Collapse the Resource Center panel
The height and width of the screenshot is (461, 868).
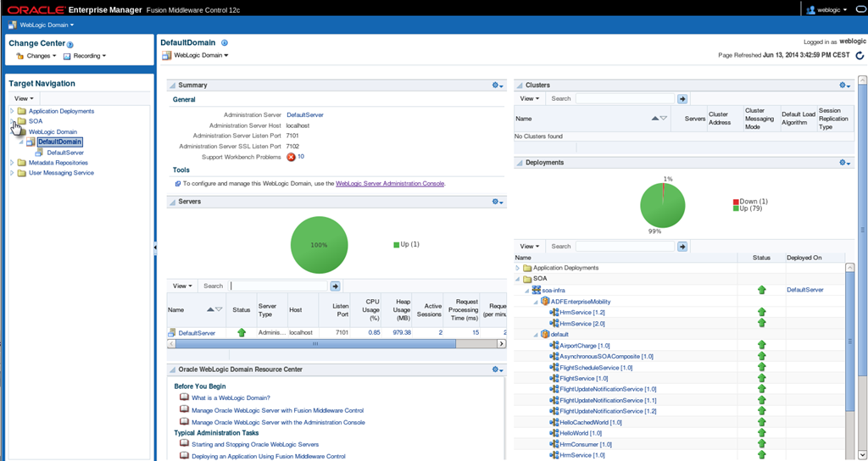coord(172,369)
